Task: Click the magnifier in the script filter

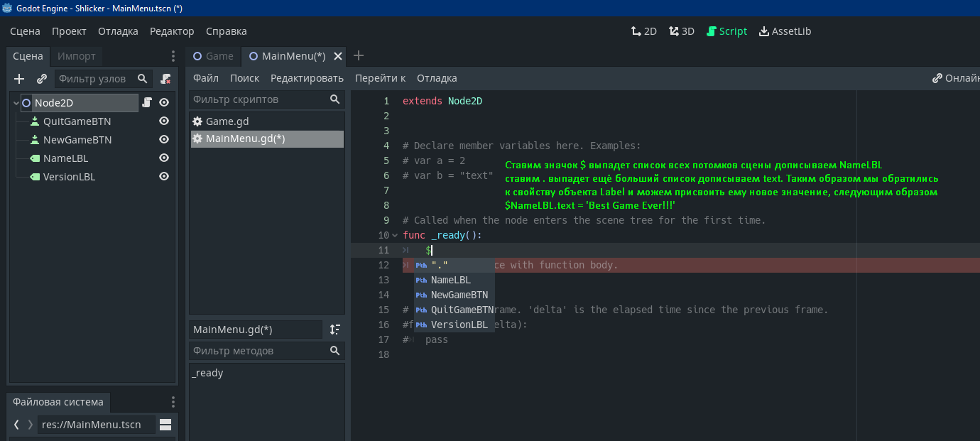Action: coord(335,99)
